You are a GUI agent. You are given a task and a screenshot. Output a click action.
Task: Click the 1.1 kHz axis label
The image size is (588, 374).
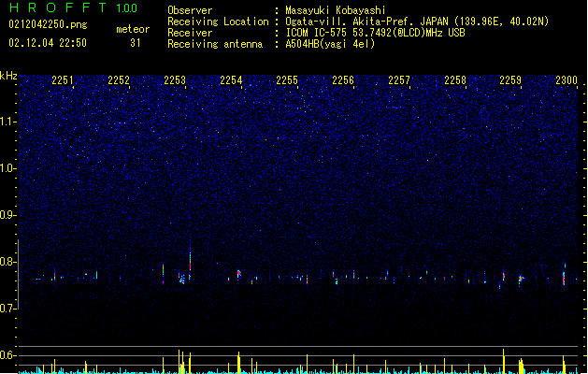click(x=8, y=122)
